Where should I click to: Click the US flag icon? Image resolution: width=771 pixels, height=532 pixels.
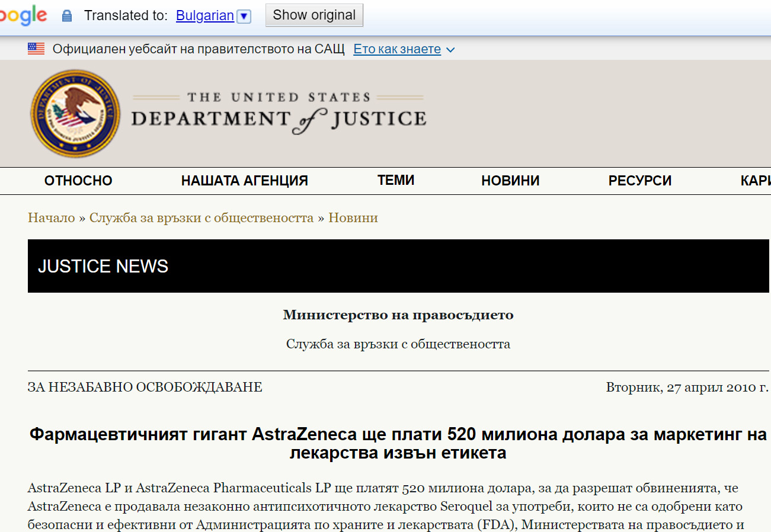click(x=36, y=49)
